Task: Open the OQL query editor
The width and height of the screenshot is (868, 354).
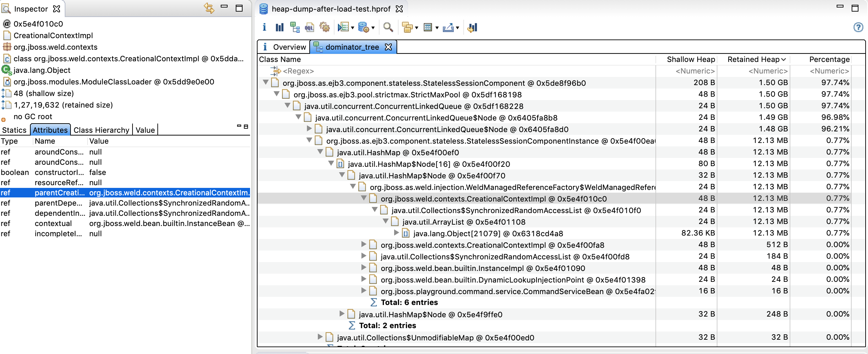Action: (309, 27)
